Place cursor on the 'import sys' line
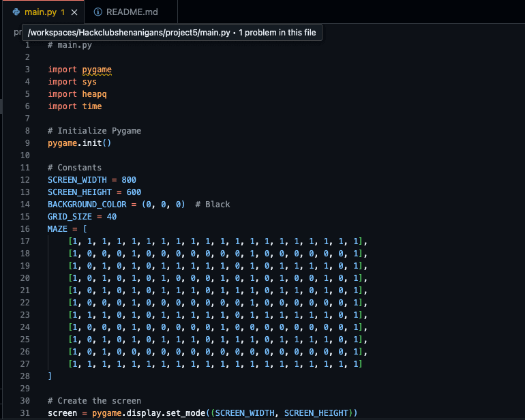The width and height of the screenshot is (525, 420). click(x=72, y=82)
